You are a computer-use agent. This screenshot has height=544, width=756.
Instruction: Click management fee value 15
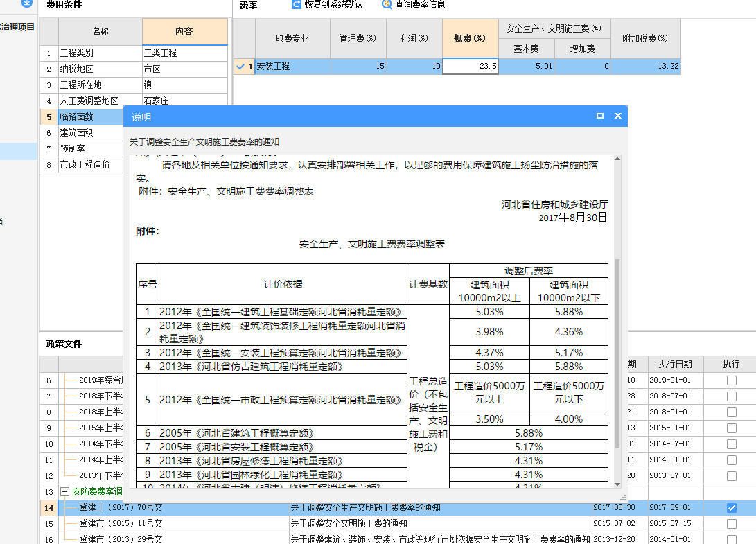[x=358, y=66]
